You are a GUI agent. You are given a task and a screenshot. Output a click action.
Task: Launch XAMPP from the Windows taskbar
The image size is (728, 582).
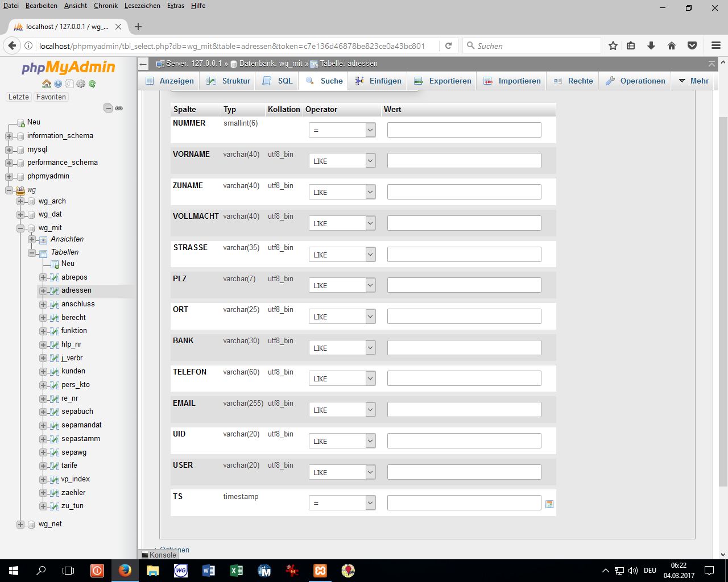(320, 570)
